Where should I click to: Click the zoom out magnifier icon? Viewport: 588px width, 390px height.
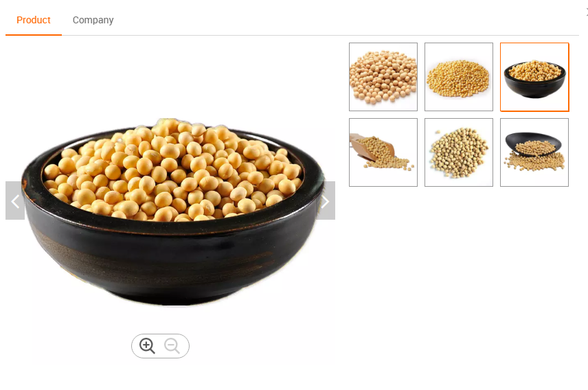172,346
